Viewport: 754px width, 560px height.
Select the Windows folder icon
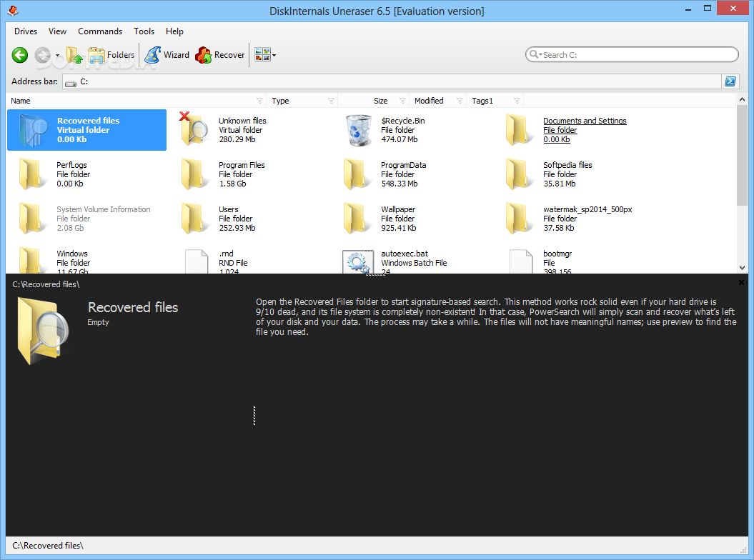[x=33, y=260]
